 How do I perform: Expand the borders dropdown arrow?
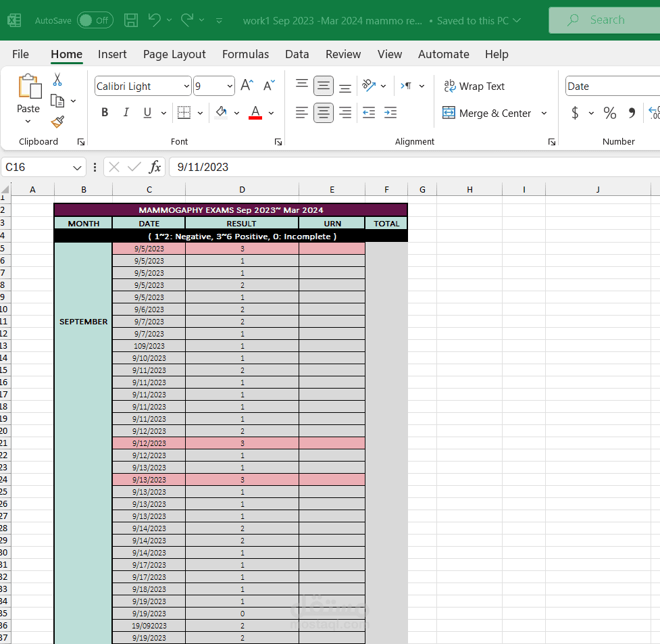point(201,113)
